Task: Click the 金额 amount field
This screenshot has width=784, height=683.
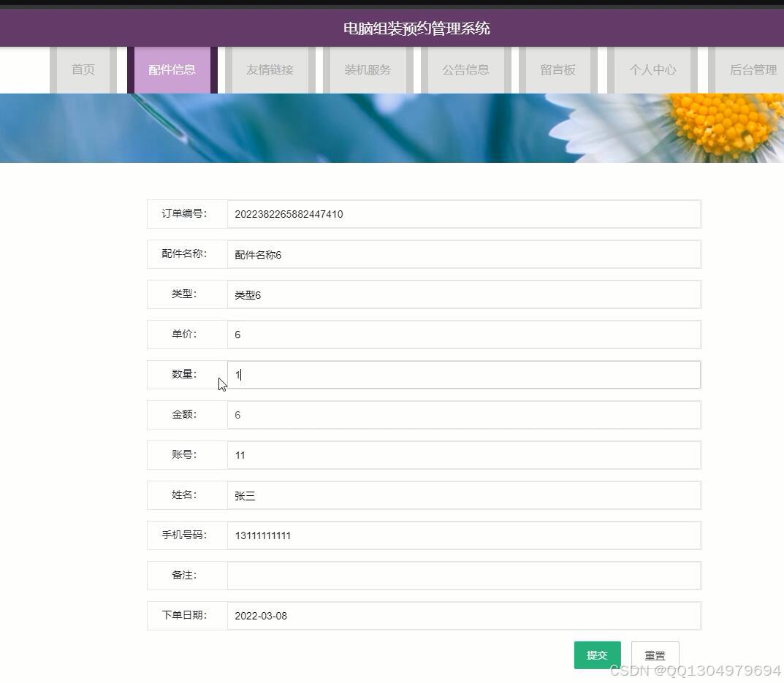Action: point(464,414)
